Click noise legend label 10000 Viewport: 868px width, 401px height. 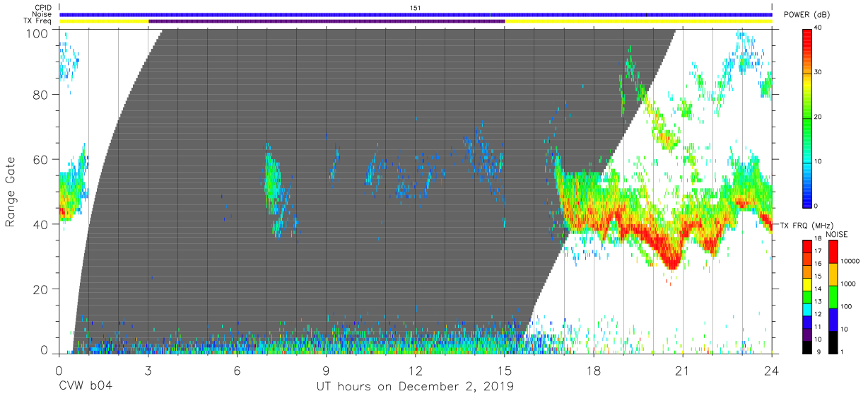(x=851, y=262)
